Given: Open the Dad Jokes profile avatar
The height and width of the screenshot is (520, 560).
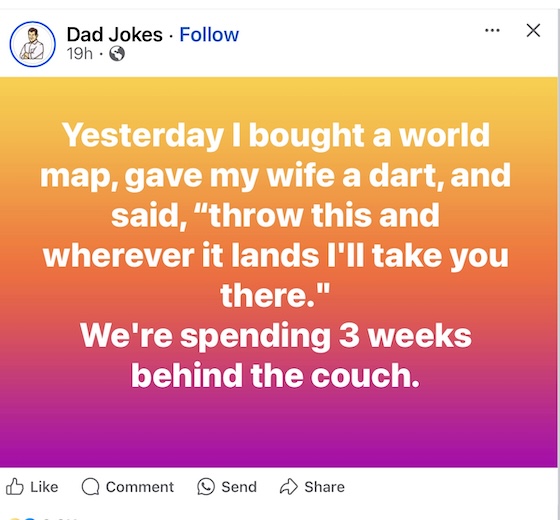Looking at the screenshot, I should pos(32,44).
